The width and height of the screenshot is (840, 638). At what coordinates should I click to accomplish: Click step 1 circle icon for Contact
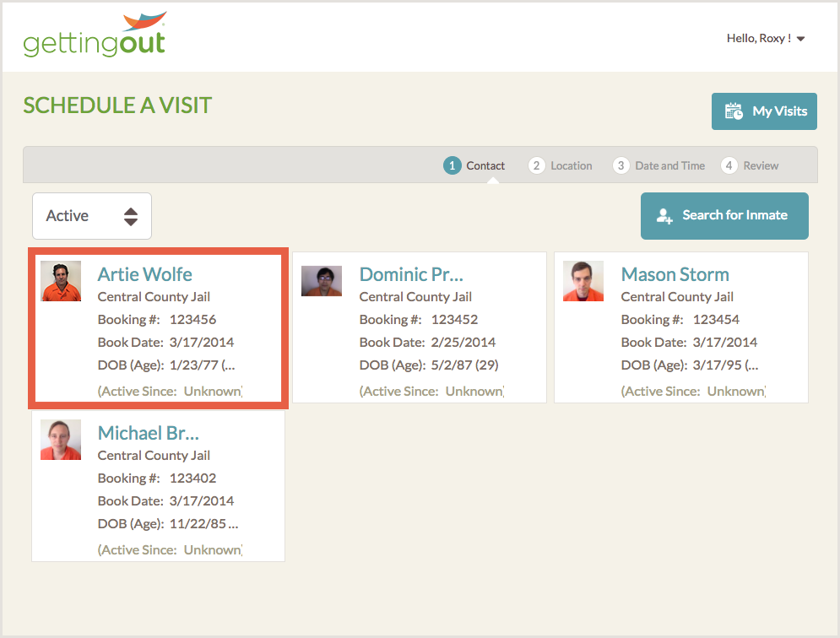453,165
